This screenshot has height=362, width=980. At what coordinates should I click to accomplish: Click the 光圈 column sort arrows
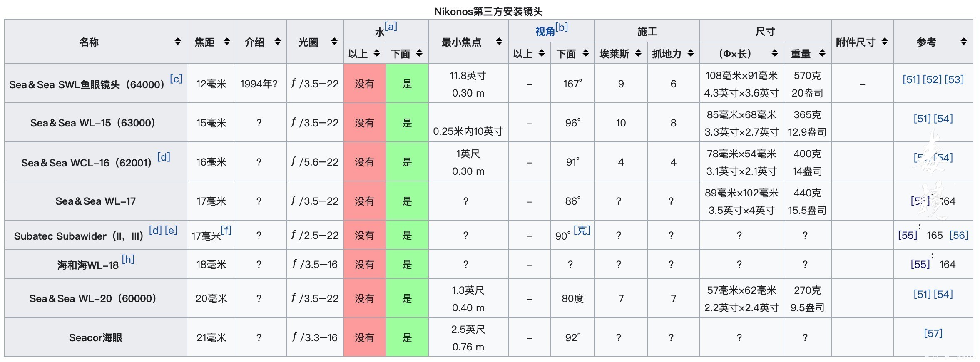pyautogui.click(x=334, y=42)
